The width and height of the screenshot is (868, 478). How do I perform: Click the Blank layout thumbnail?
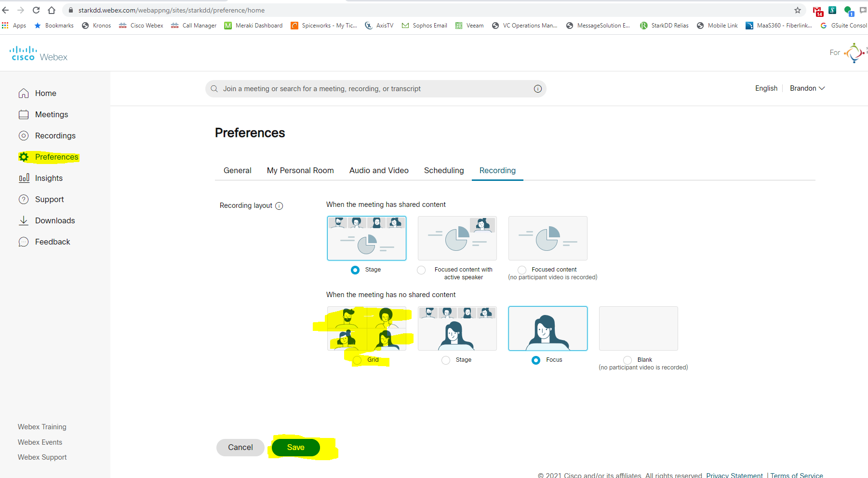(639, 328)
